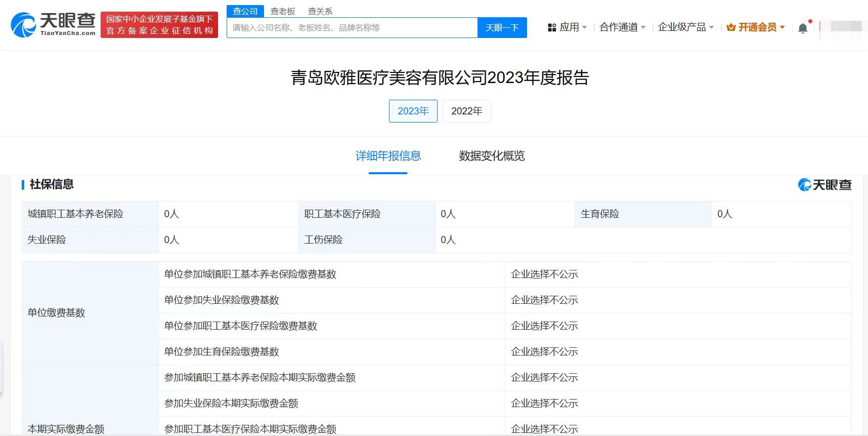Switch to the 2022年 report
This screenshot has height=436, width=868.
(467, 111)
